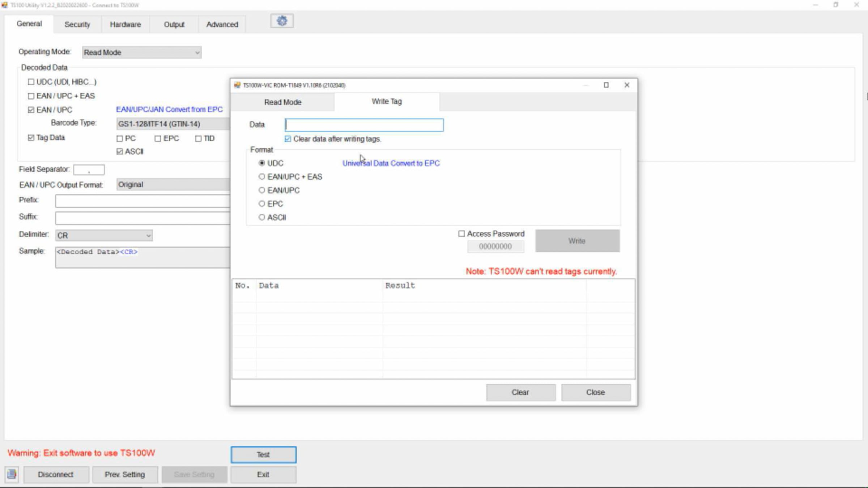The image size is (868, 488).
Task: Maximize the TS100W-VIC dialog window
Action: click(x=606, y=85)
